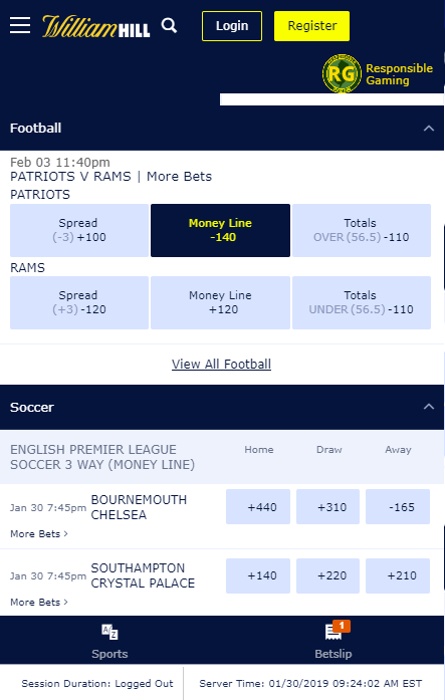Image resolution: width=445 pixels, height=700 pixels.
Task: Deselect Patriots Money Line -140 bet
Action: [x=220, y=230]
